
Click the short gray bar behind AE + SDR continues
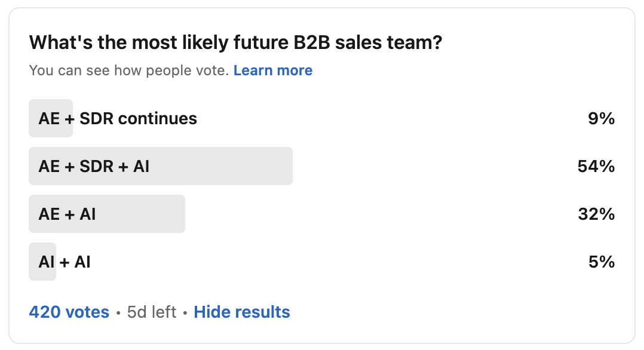pos(51,118)
